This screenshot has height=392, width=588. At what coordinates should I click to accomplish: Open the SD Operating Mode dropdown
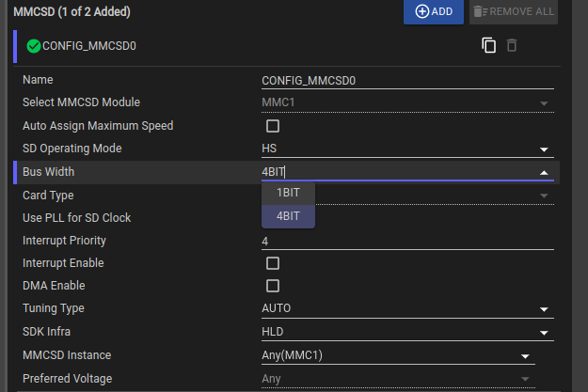pos(544,149)
